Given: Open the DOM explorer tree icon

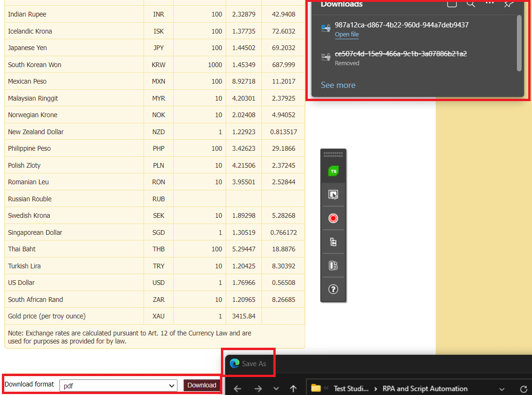Looking at the screenshot, I should 333,242.
